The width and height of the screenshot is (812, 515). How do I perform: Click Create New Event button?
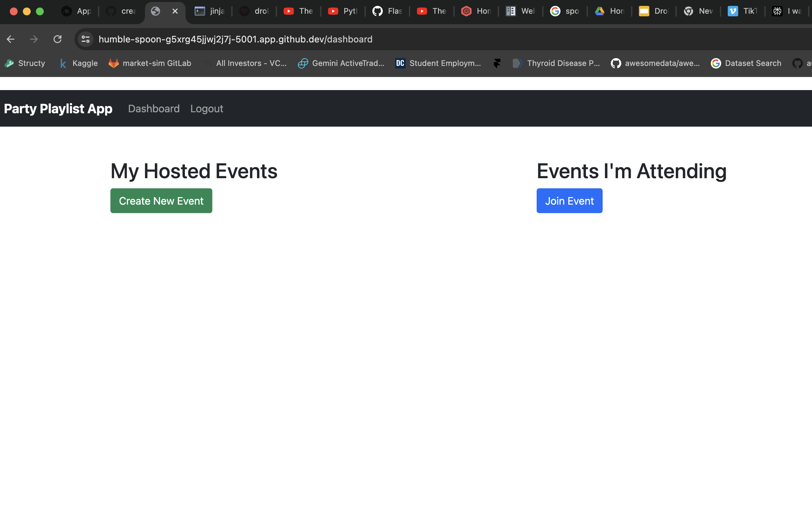[161, 201]
